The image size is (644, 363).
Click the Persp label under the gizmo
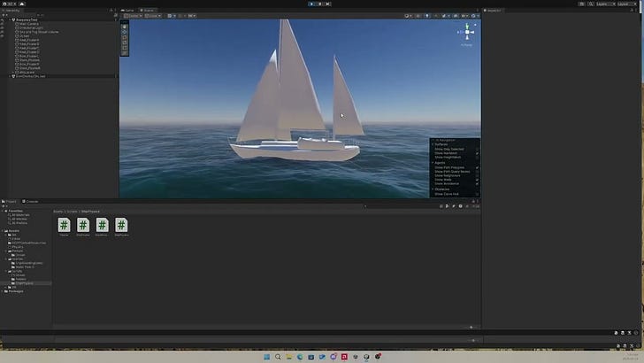point(466,45)
